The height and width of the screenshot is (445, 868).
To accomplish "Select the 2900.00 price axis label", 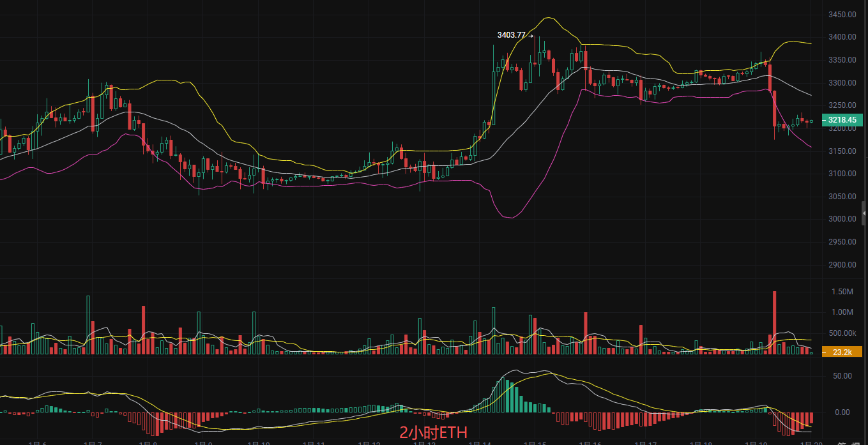I will pyautogui.click(x=841, y=265).
